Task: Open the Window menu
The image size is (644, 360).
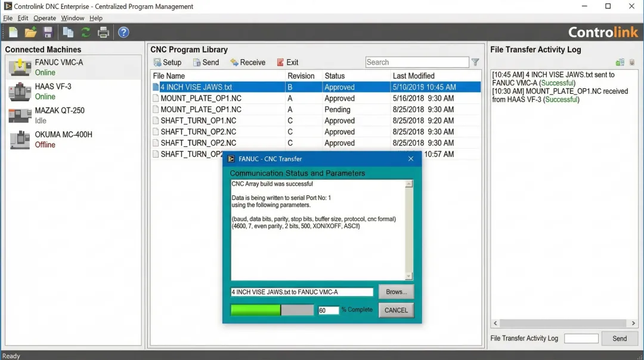Action: pyautogui.click(x=72, y=18)
